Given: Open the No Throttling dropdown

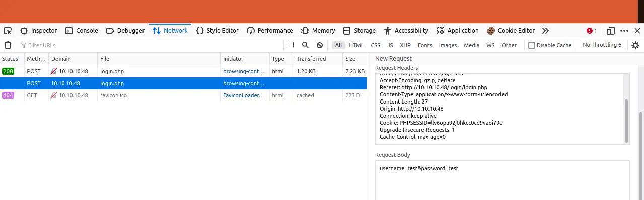Looking at the screenshot, I should coord(602,45).
